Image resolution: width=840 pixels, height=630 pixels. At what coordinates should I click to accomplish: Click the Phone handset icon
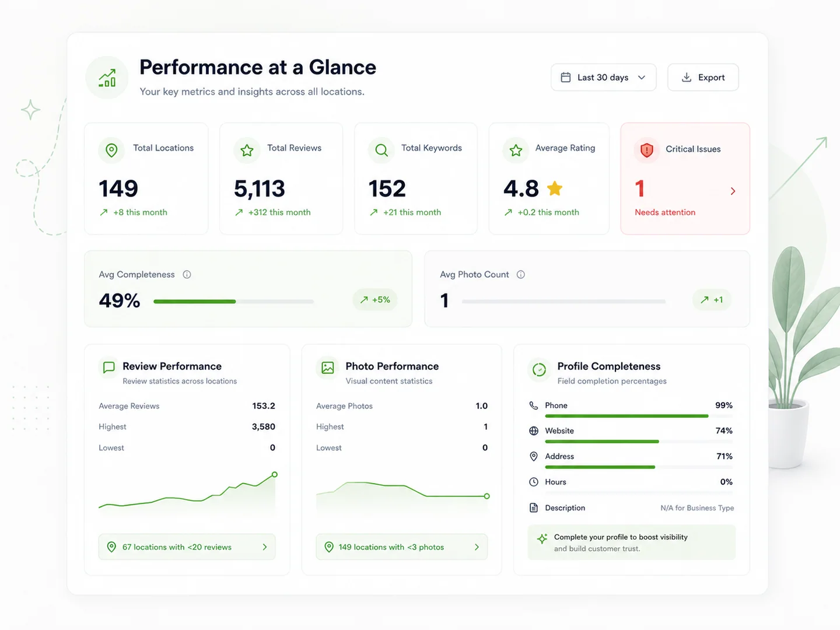(533, 405)
